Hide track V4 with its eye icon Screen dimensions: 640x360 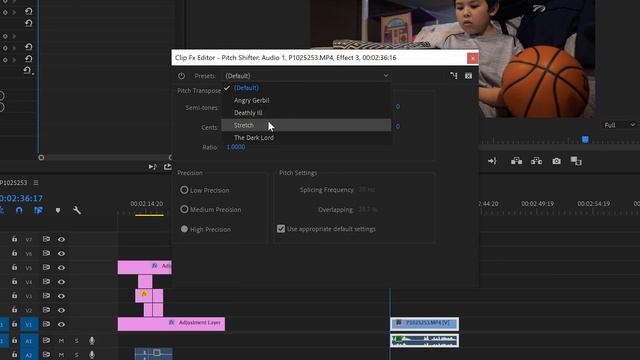(61, 282)
